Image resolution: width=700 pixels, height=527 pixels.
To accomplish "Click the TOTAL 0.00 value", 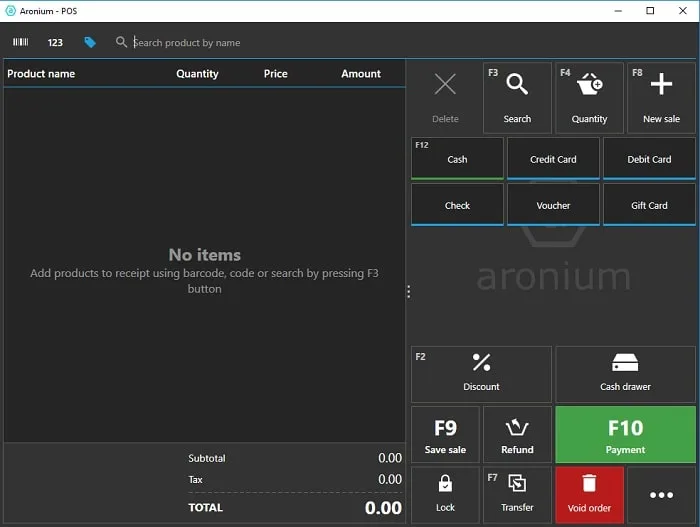I will click(x=383, y=508).
